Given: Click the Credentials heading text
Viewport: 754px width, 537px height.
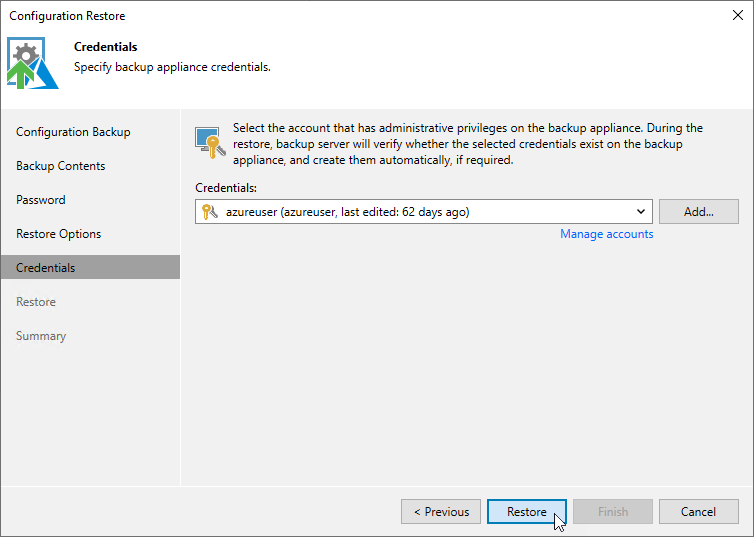Looking at the screenshot, I should [x=106, y=47].
